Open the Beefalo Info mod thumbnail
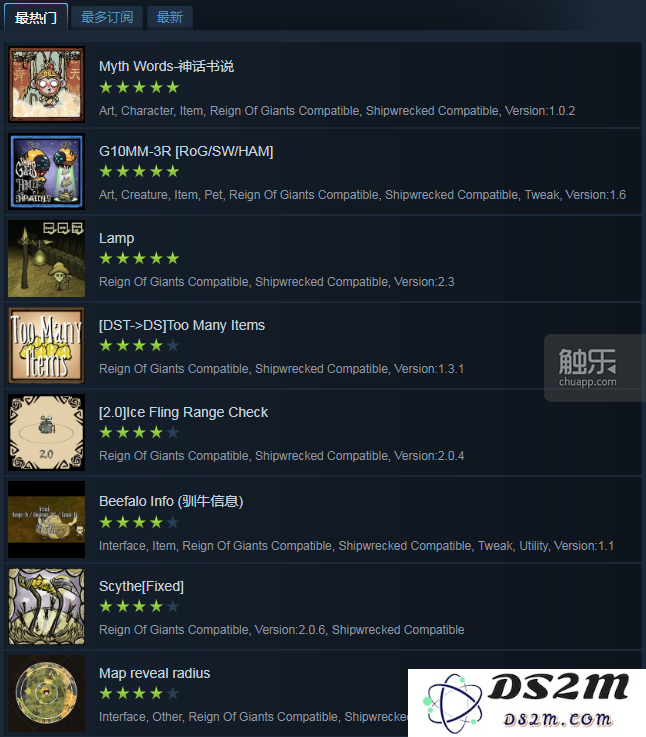This screenshot has height=737, width=646. 47,519
